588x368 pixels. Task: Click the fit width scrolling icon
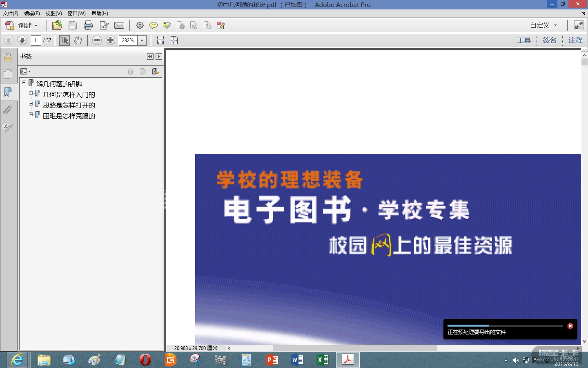(x=160, y=40)
